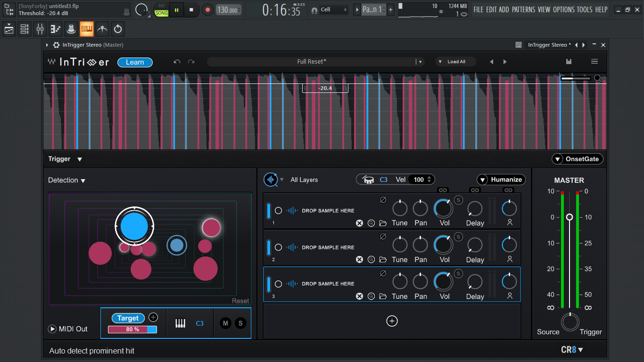Viewport: 644px width, 362px height.
Task: Click the Target button
Action: [x=128, y=318]
